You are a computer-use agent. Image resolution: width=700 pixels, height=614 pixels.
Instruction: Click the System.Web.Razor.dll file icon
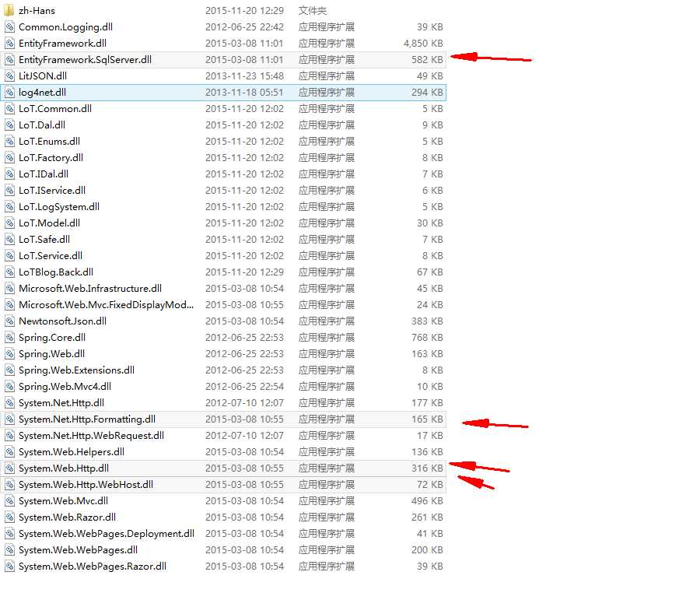[9, 517]
